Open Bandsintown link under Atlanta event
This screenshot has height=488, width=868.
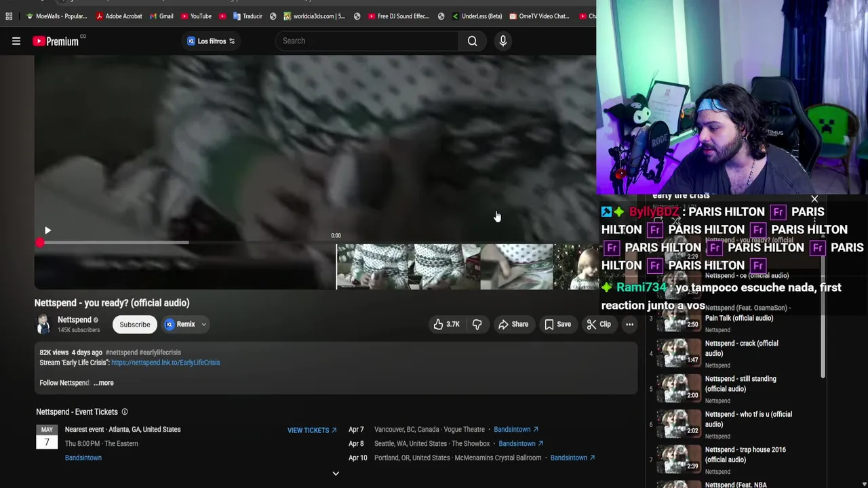[x=83, y=457]
